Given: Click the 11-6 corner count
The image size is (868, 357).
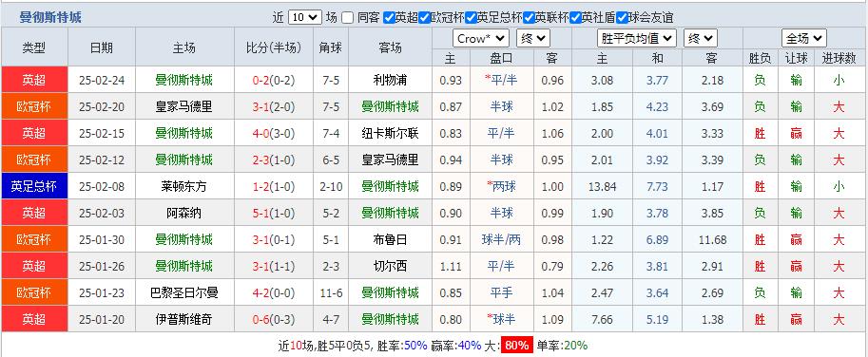Looking at the screenshot, I should pyautogui.click(x=331, y=292).
